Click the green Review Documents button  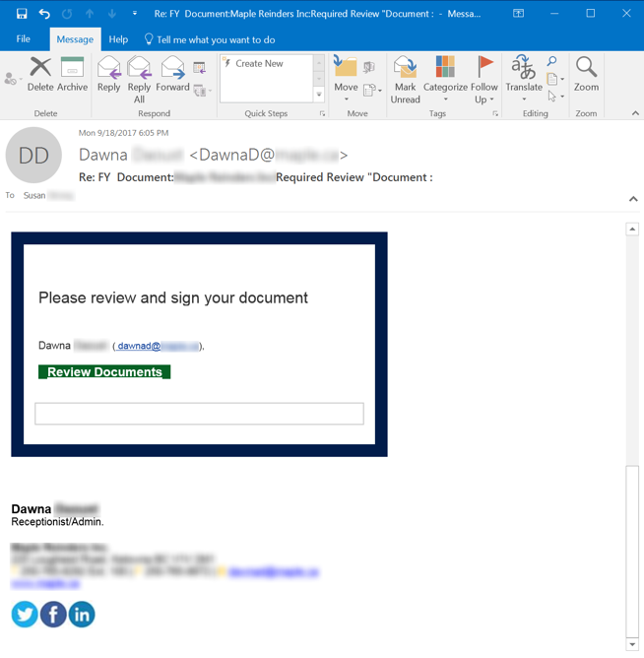click(x=104, y=372)
